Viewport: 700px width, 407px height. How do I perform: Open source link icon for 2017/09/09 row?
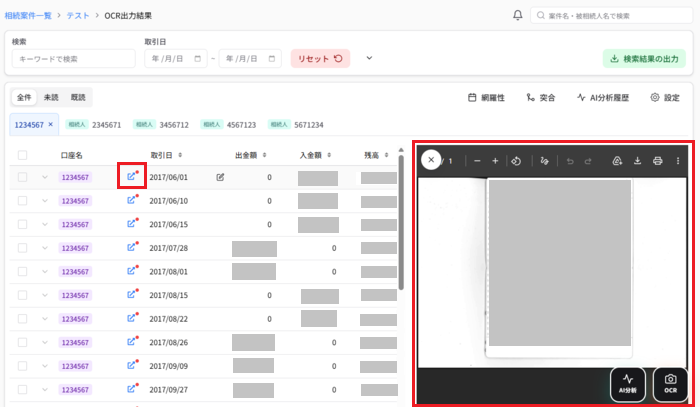click(x=132, y=365)
